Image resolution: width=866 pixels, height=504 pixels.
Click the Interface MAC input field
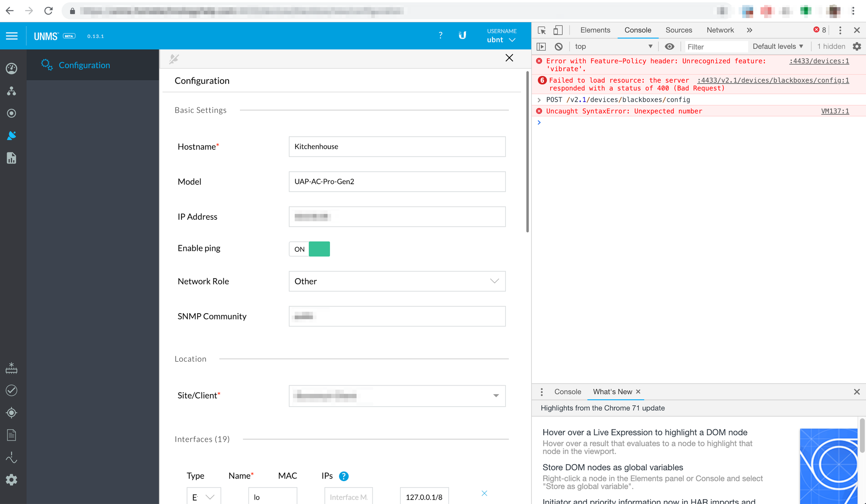tap(349, 497)
